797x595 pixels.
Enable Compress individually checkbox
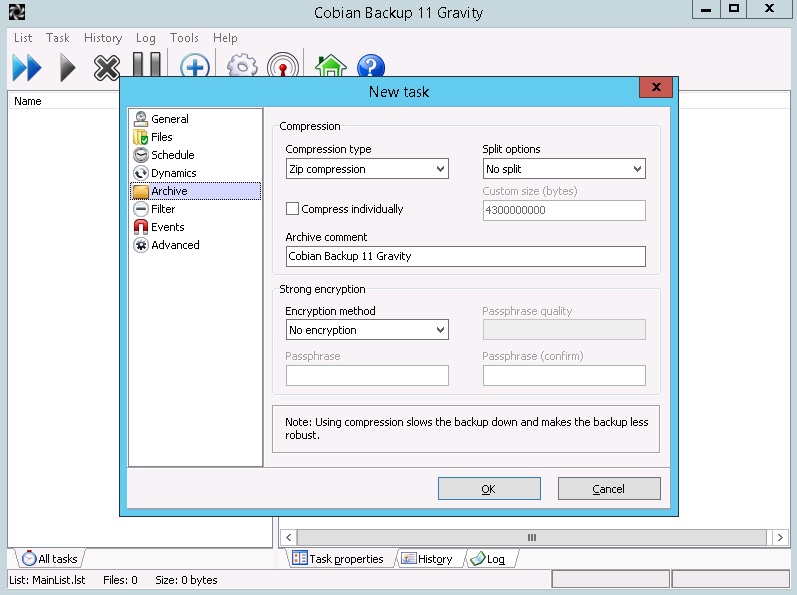[x=292, y=209]
